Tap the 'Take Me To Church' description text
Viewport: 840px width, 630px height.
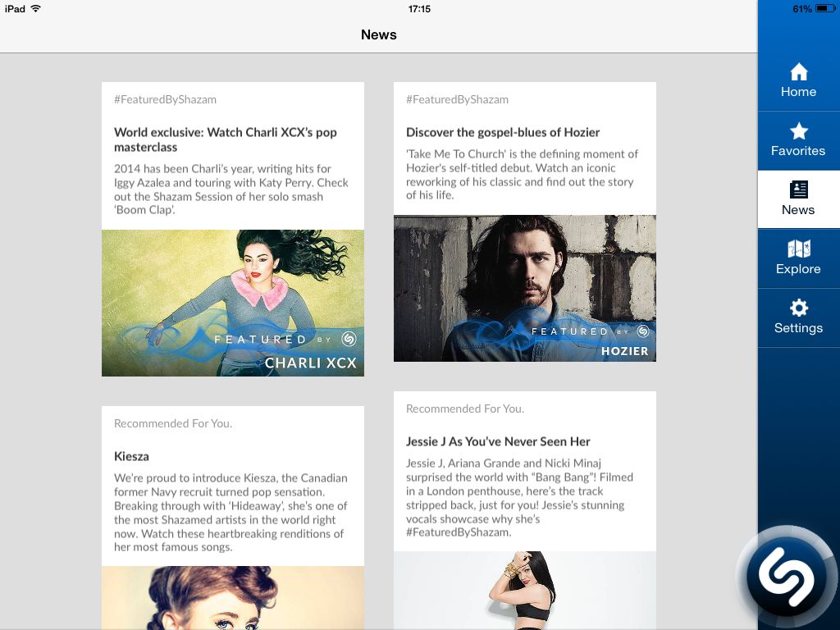[523, 175]
